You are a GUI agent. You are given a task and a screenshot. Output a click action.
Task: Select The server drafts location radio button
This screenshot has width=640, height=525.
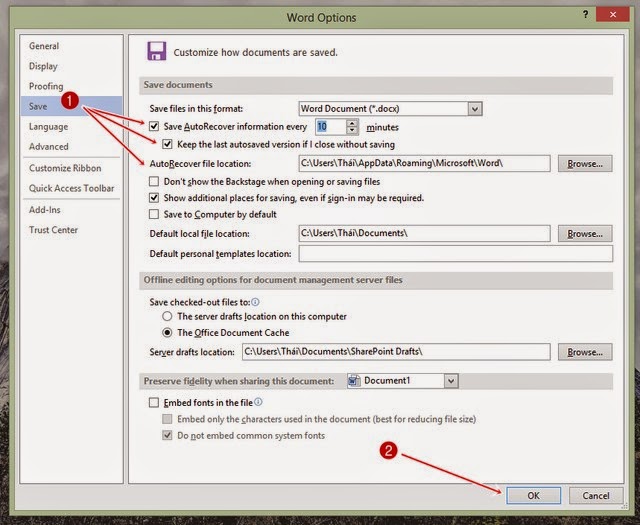point(167,316)
